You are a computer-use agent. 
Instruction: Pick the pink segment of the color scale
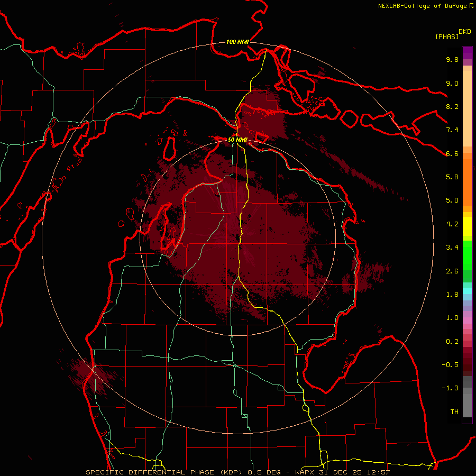click(x=467, y=321)
